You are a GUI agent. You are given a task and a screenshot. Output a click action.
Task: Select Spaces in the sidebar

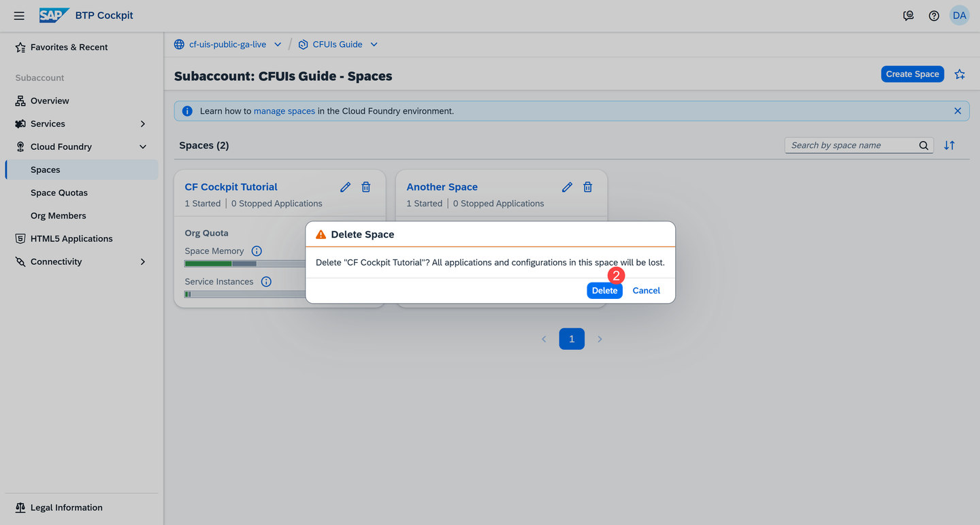(x=82, y=170)
